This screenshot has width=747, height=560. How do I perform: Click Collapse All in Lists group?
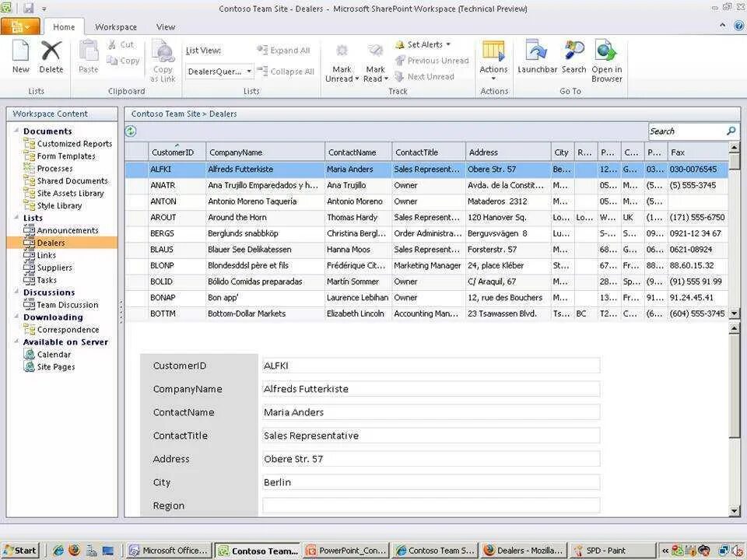286,72
